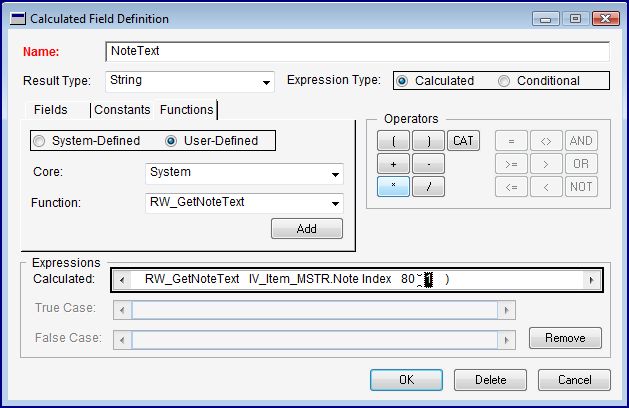Click the window system menu icon
The image size is (629, 408).
[18, 18]
